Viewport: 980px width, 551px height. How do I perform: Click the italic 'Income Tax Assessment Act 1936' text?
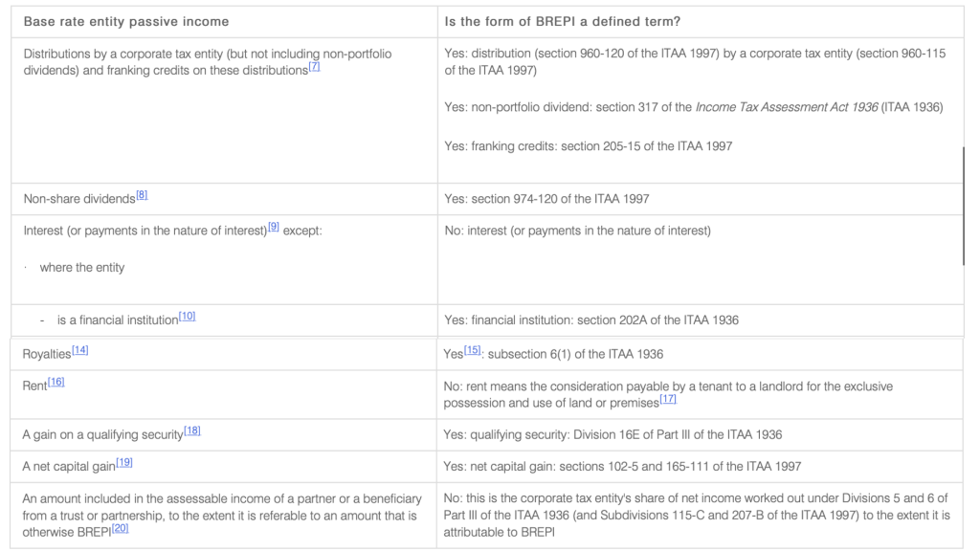[786, 107]
